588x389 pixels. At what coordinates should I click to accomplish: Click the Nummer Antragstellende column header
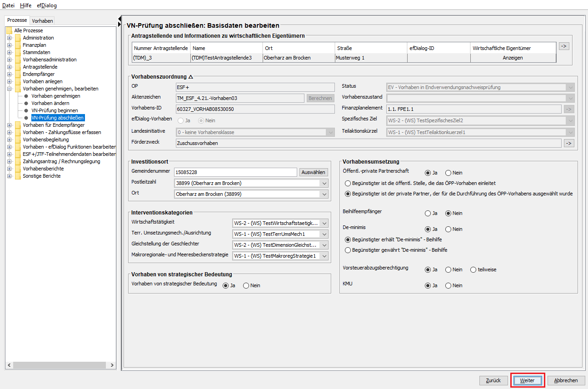(161, 48)
